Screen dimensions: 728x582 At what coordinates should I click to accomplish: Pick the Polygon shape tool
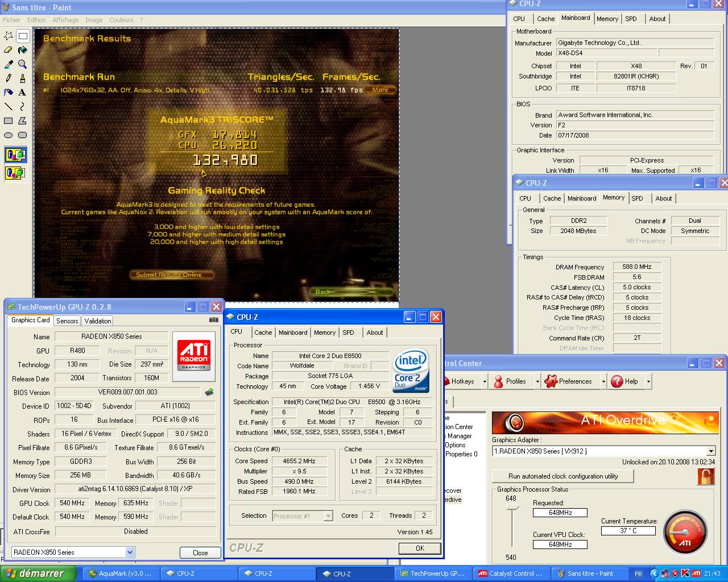pos(23,120)
